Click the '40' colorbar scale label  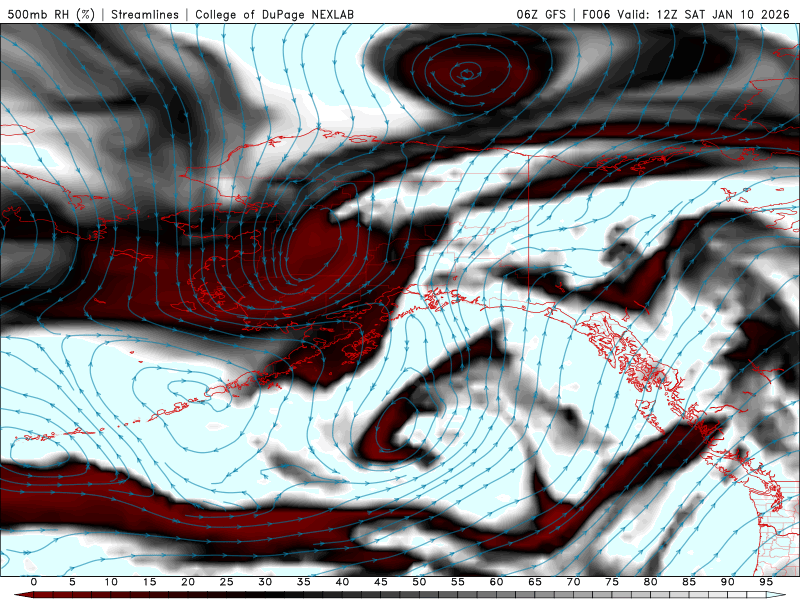342,582
